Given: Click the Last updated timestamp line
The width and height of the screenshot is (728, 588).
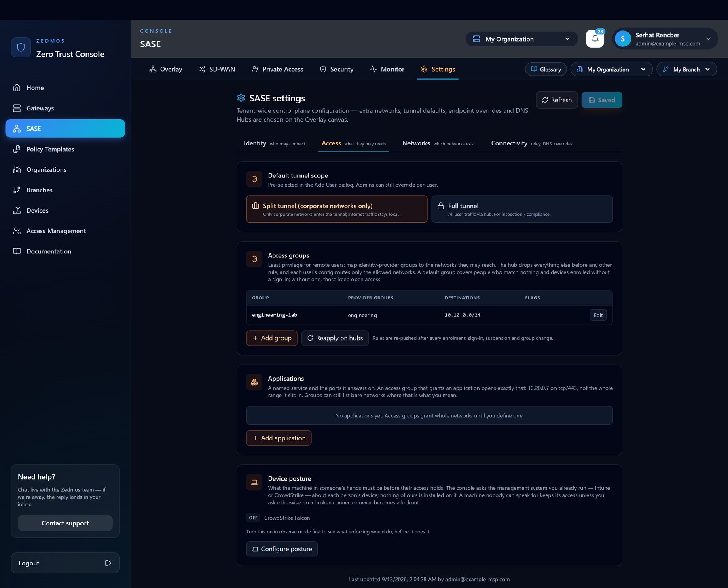Looking at the screenshot, I should point(429,579).
